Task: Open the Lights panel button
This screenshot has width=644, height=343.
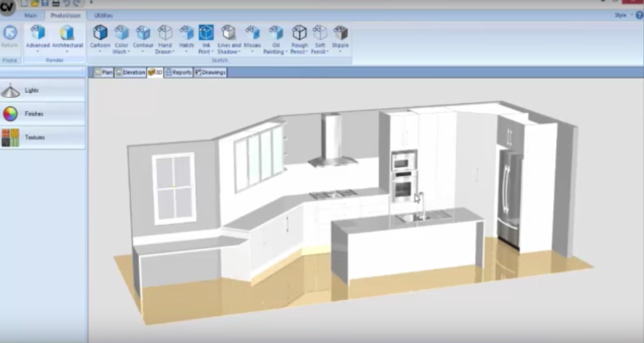Action: pyautogui.click(x=43, y=91)
